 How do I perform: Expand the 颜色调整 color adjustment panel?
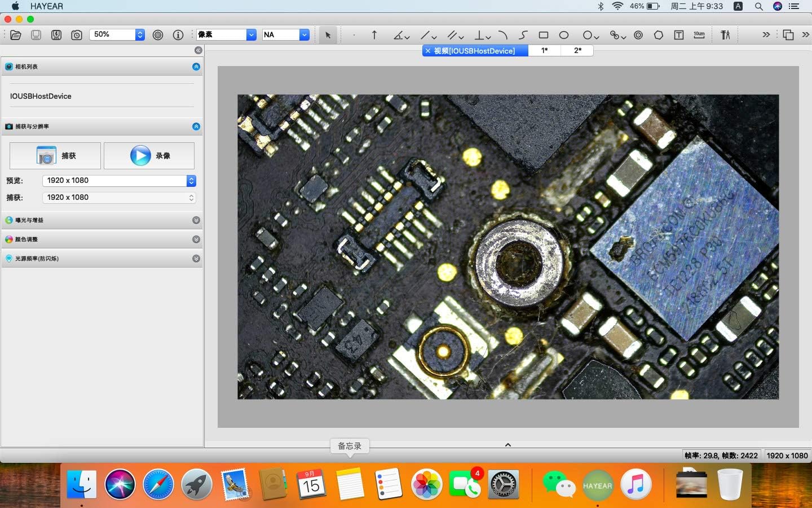tap(196, 239)
